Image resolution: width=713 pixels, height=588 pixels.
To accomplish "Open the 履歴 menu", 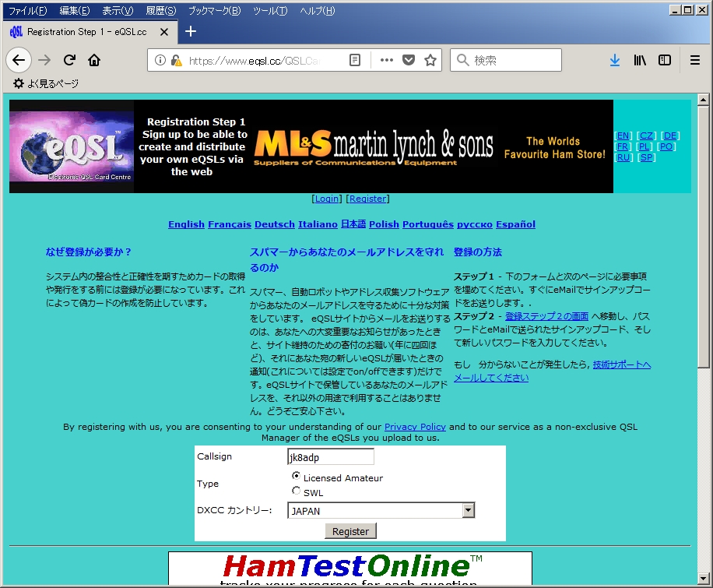I will coord(161,10).
